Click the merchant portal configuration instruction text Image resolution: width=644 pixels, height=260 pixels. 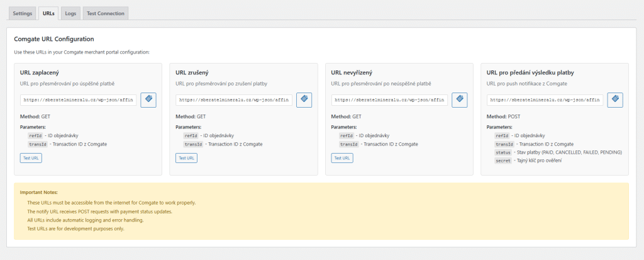(x=82, y=53)
